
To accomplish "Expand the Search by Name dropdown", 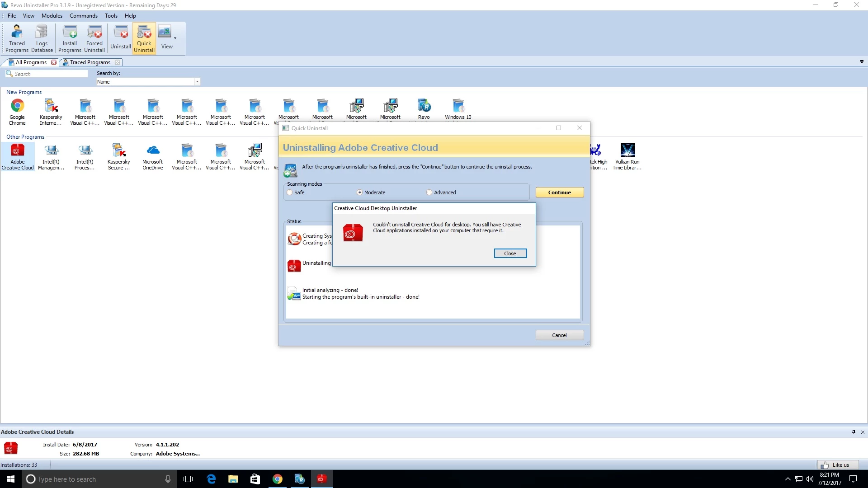I will point(197,82).
